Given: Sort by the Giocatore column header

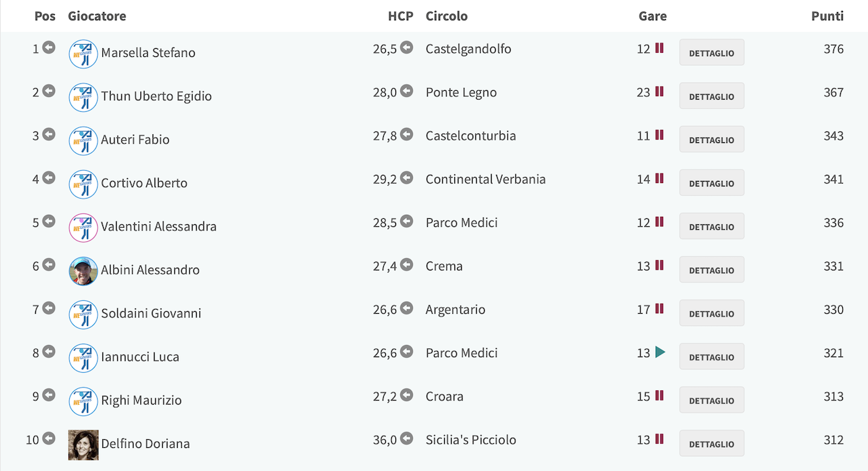Looking at the screenshot, I should 97,16.
